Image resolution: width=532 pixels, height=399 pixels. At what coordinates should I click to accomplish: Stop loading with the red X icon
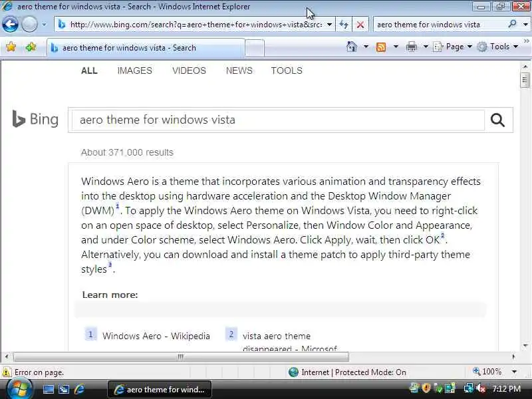[x=360, y=25]
